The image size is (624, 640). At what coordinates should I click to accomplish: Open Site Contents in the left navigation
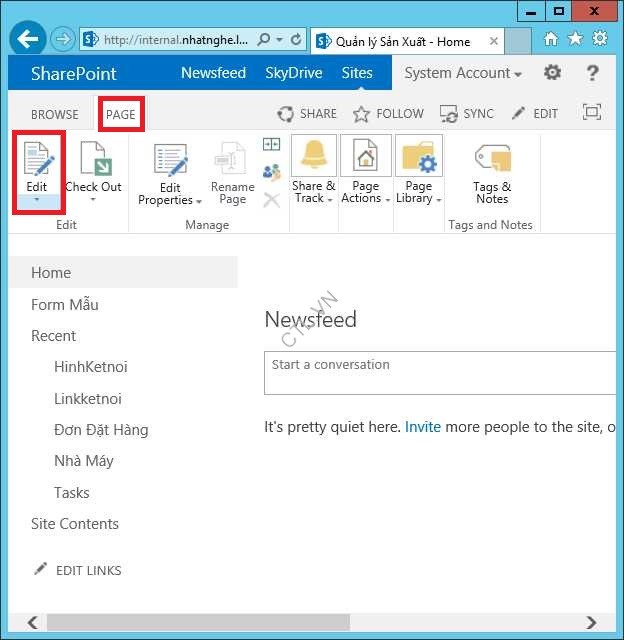[75, 524]
